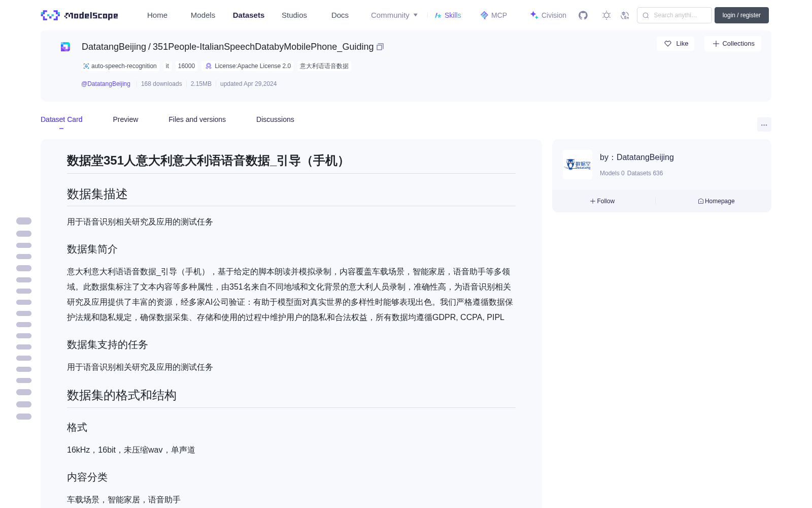This screenshot has height=508, width=812.
Task: Click the heart Like button
Action: (675, 44)
